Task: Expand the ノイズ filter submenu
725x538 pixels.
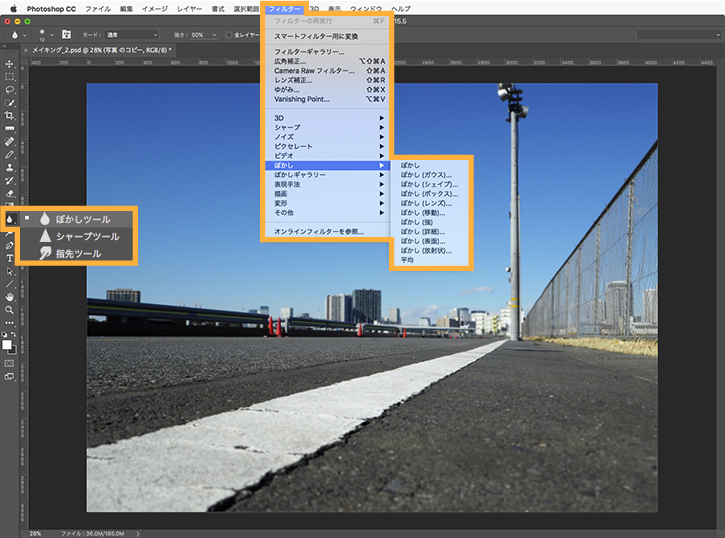Action: (329, 137)
